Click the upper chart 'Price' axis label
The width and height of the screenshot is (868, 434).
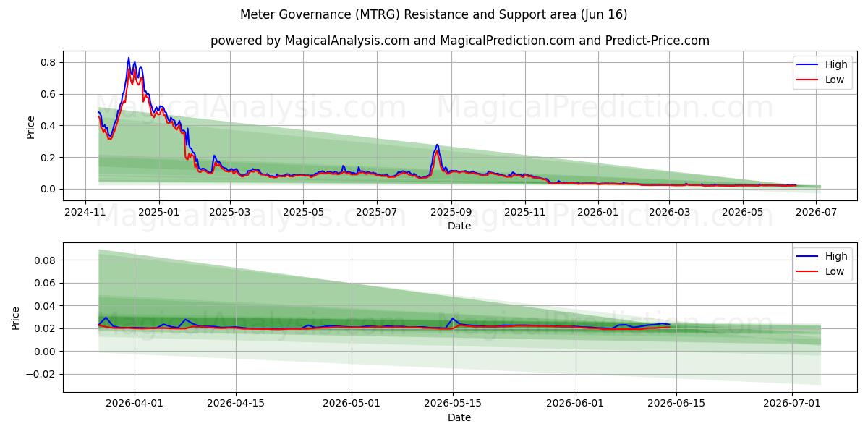30,125
